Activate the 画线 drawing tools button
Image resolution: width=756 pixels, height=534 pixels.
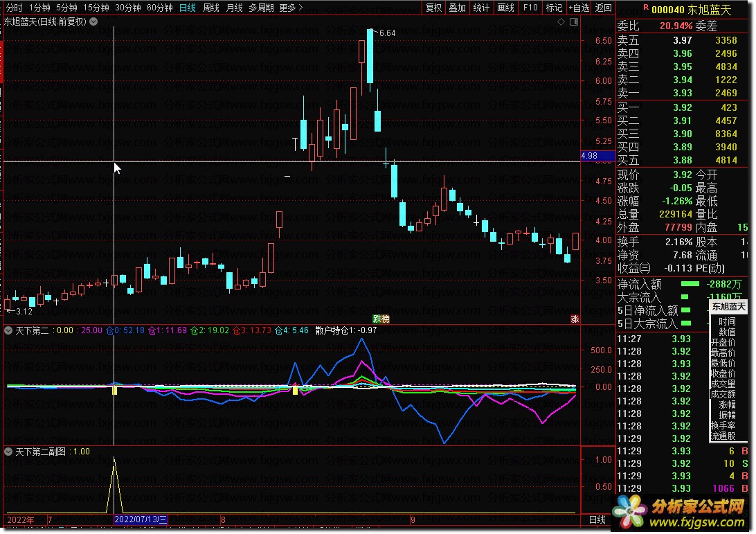pos(505,8)
